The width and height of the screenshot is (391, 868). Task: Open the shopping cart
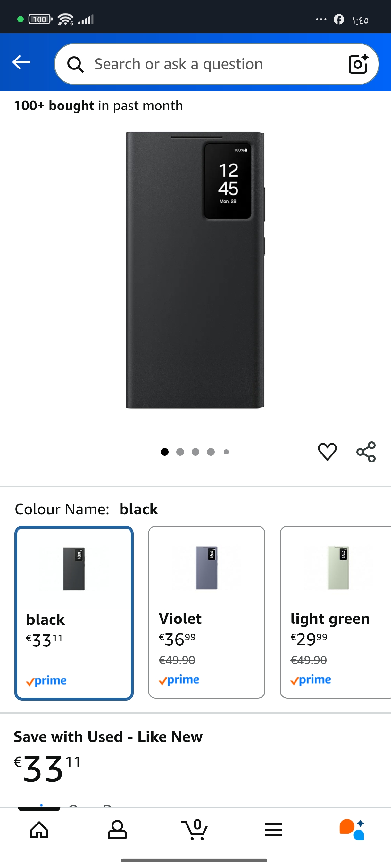point(195,830)
